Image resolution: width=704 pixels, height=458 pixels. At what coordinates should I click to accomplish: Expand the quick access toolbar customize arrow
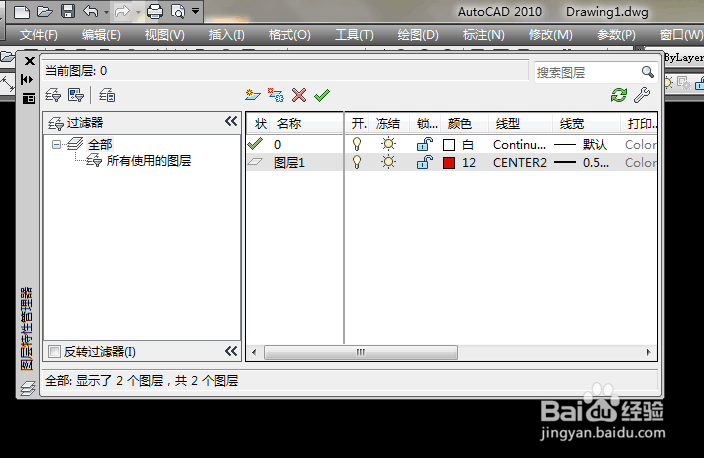[195, 11]
